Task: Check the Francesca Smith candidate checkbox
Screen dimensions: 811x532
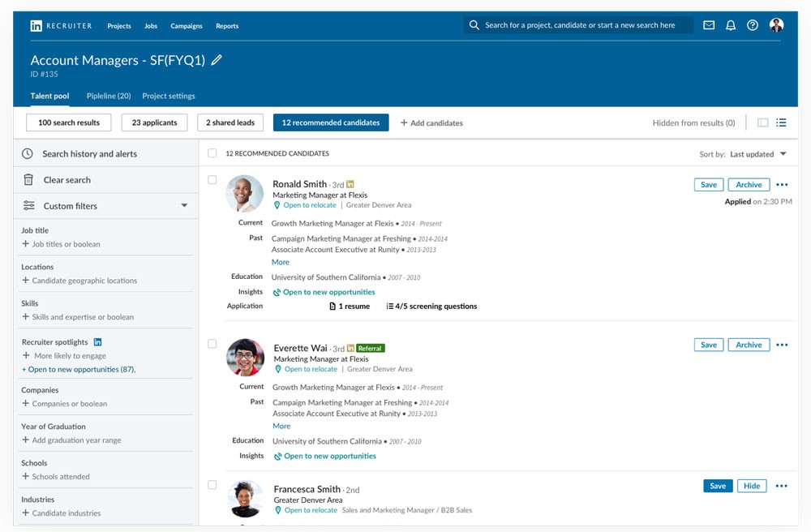Action: coord(212,484)
